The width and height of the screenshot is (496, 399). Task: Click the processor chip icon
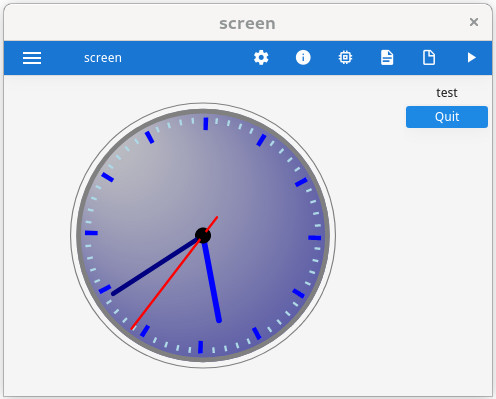(345, 58)
